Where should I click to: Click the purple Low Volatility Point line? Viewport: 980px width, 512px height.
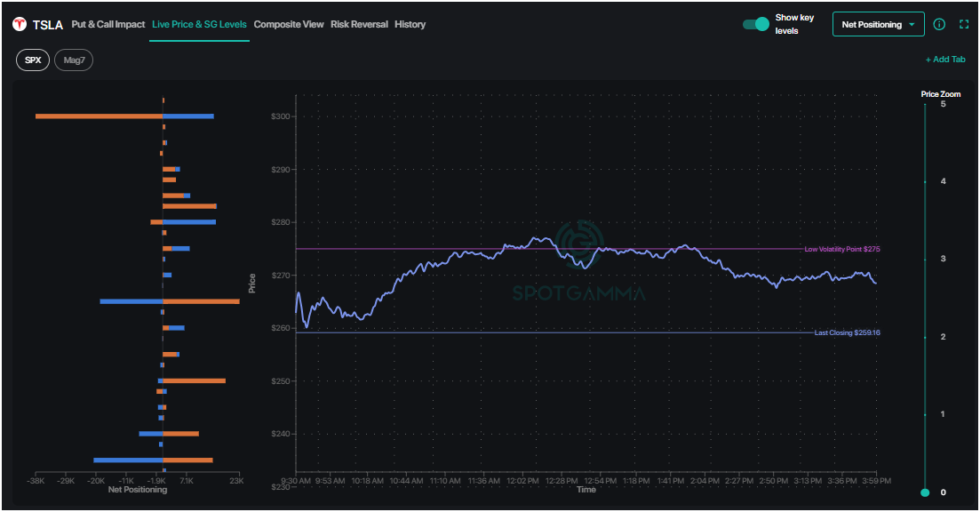tap(549, 249)
